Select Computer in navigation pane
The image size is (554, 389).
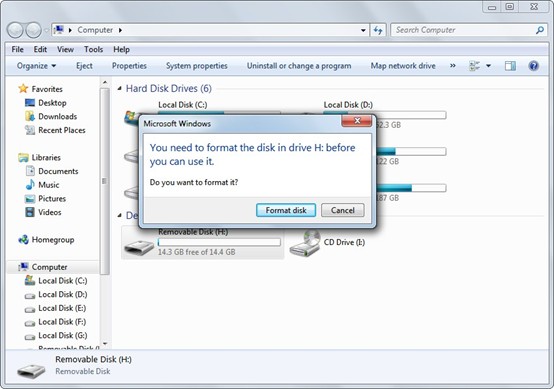(49, 267)
